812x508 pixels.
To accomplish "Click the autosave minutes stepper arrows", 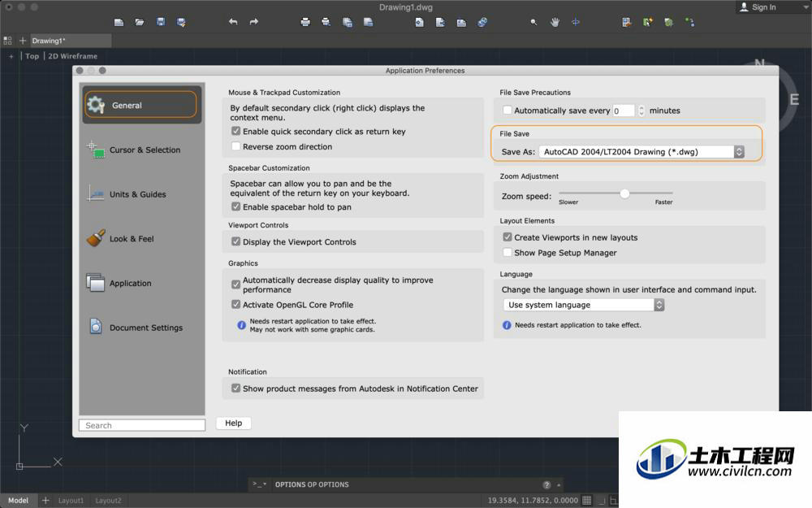I will 641,111.
